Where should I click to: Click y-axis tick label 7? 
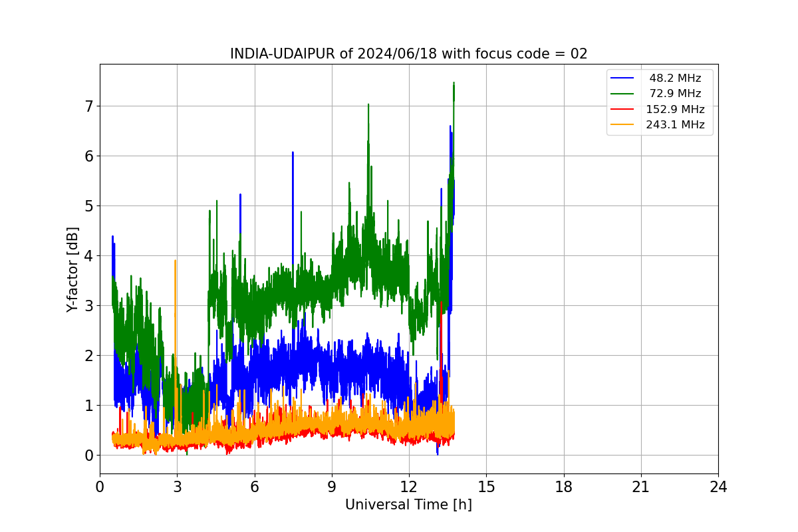(x=88, y=106)
